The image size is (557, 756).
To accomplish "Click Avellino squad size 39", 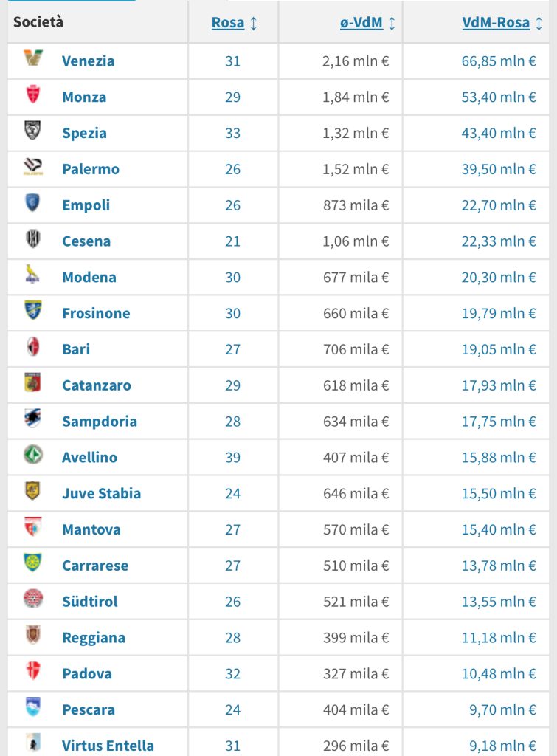I will tap(232, 458).
